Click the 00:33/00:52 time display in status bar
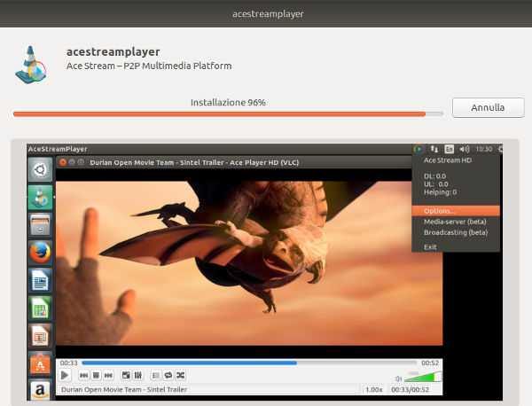Screen dimensions: 532x406 coord(410,389)
